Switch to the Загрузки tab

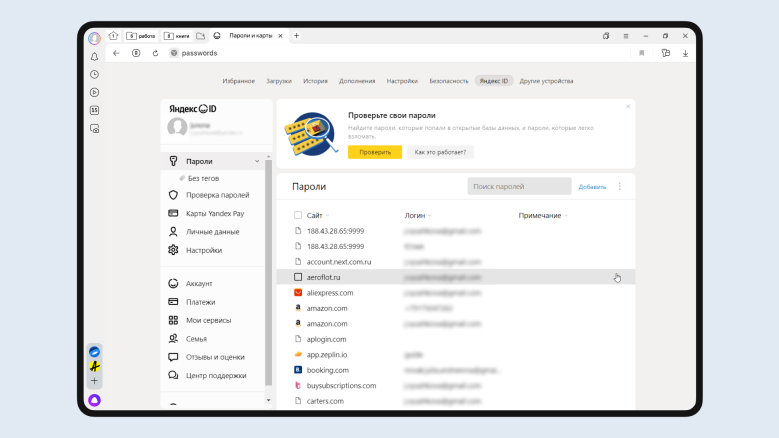coord(279,80)
